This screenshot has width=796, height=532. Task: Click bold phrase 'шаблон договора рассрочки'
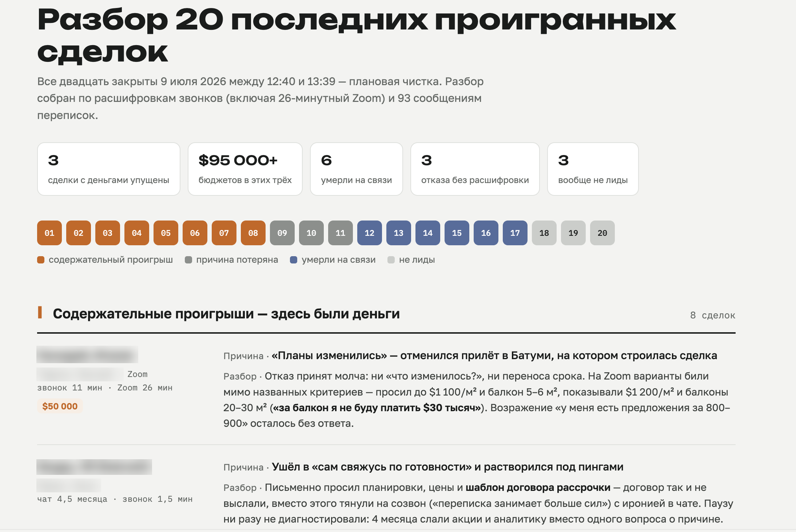[x=538, y=488]
